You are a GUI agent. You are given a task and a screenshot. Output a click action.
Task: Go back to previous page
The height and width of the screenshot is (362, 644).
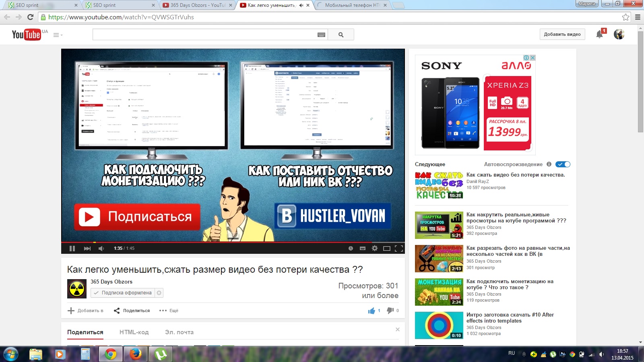coord(7,17)
